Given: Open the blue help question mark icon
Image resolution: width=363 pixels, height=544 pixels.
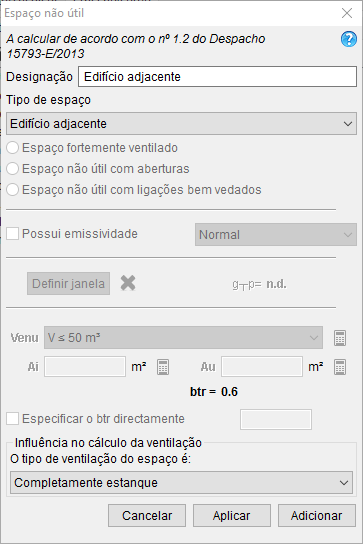Looking at the screenshot, I should [x=348, y=39].
